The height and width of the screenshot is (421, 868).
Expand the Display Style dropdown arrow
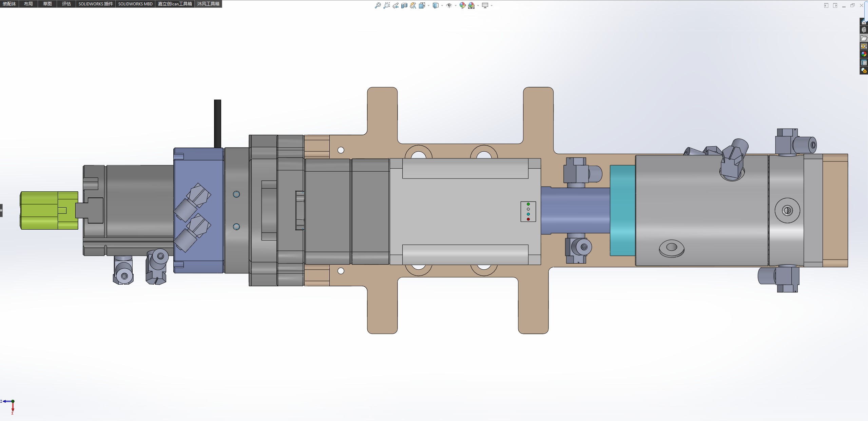[x=442, y=5]
